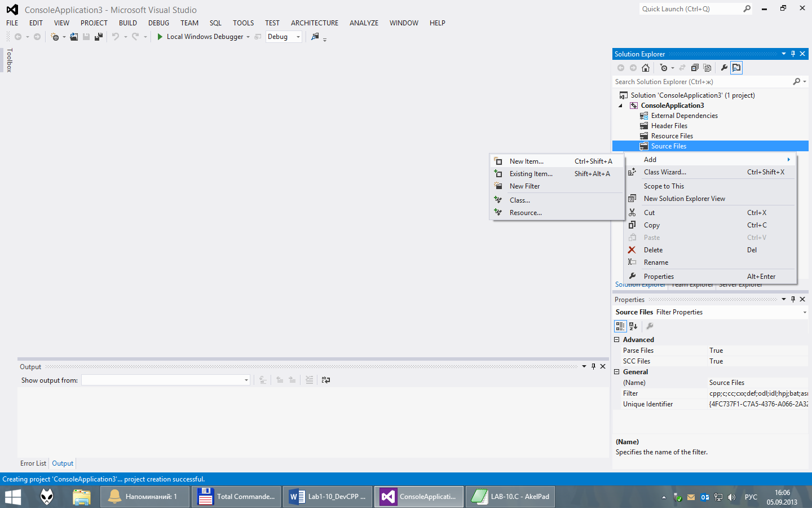Pin the Properties panel
This screenshot has height=508, width=812.
793,299
